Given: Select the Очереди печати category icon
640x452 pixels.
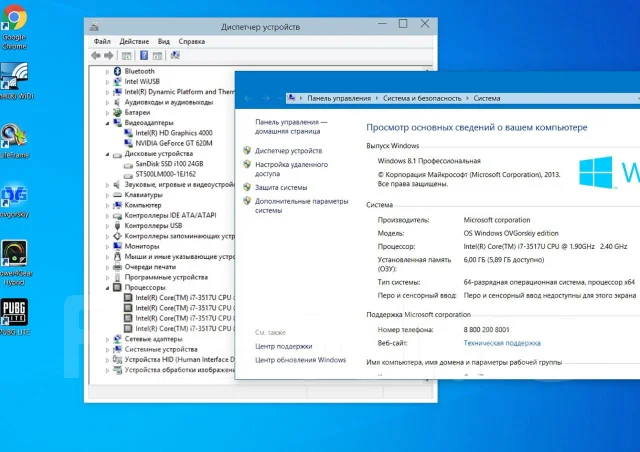Looking at the screenshot, I should point(118,267).
